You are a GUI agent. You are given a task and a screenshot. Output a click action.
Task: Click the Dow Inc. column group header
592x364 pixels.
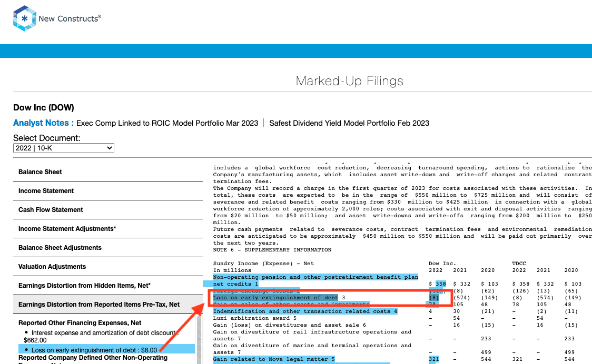(442, 264)
